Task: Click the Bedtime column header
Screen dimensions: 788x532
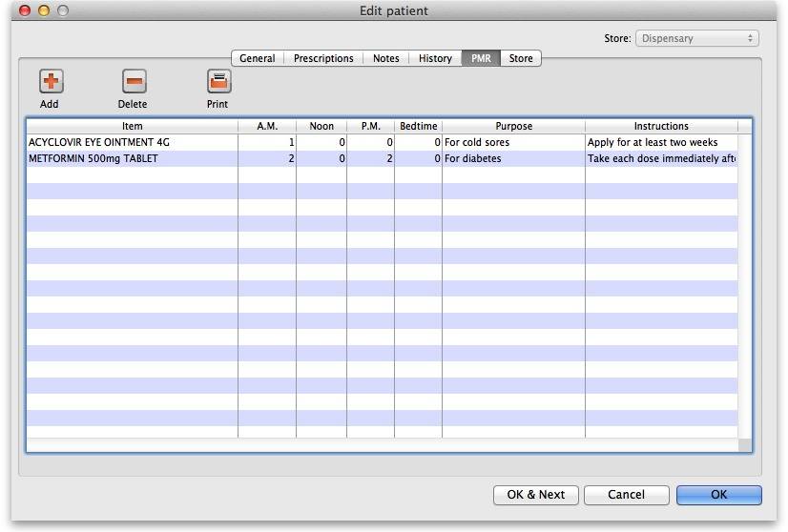Action: pos(418,126)
